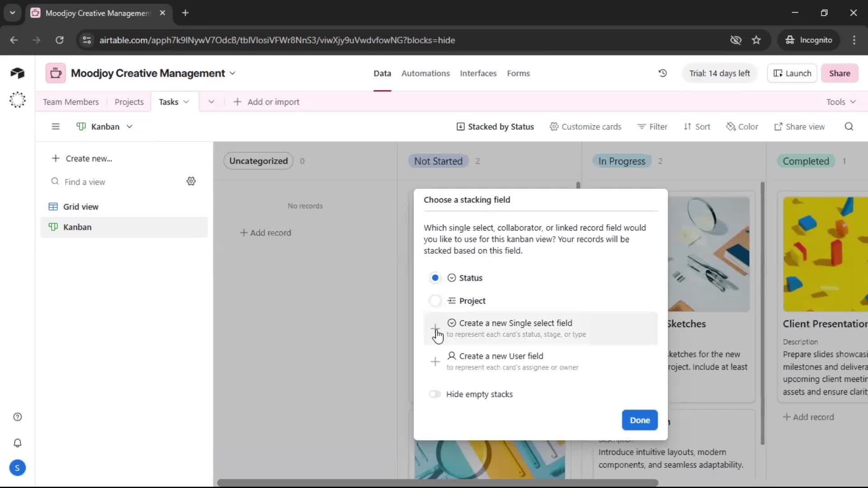This screenshot has width=868, height=488.
Task: Open the Airtable home logo icon
Action: pyautogui.click(x=17, y=73)
